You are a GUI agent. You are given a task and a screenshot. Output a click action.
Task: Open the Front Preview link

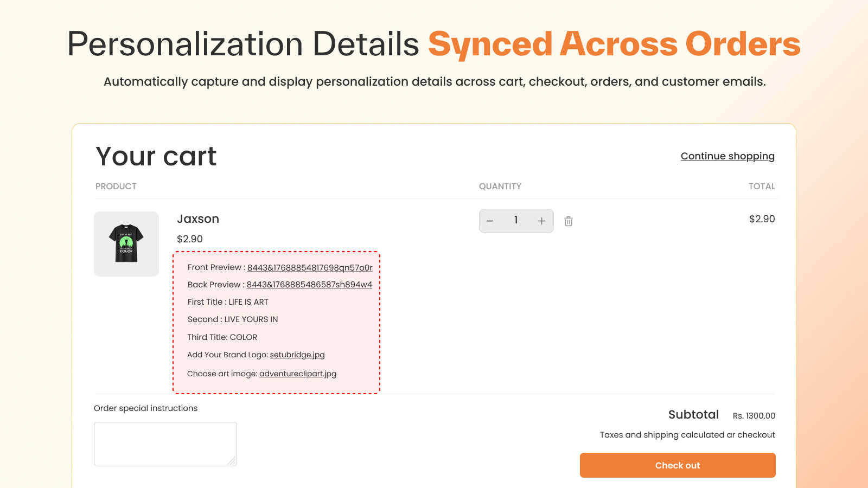point(309,267)
